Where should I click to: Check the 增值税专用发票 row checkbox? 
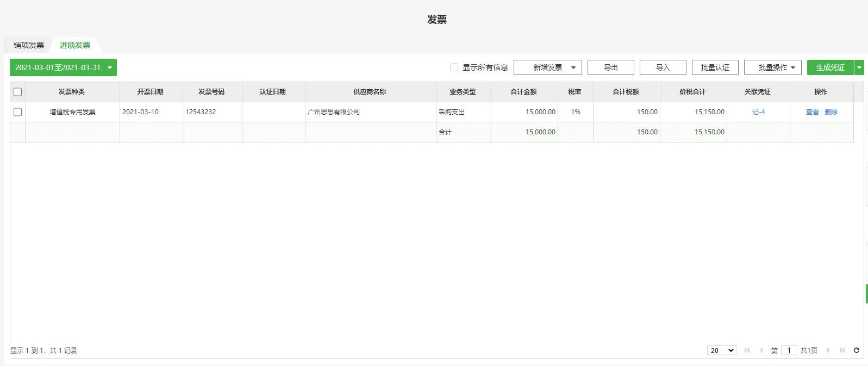click(17, 112)
